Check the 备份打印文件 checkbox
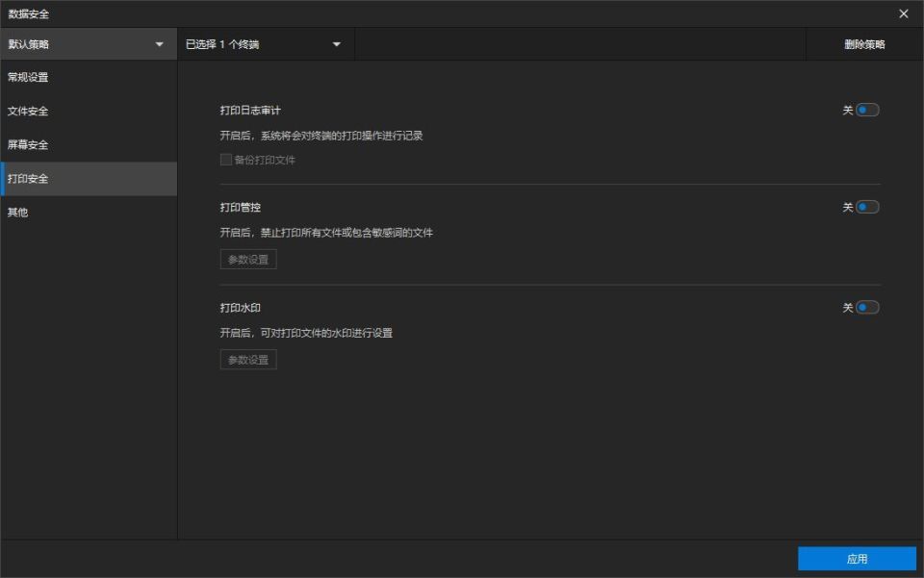Image resolution: width=924 pixels, height=578 pixels. click(x=225, y=160)
